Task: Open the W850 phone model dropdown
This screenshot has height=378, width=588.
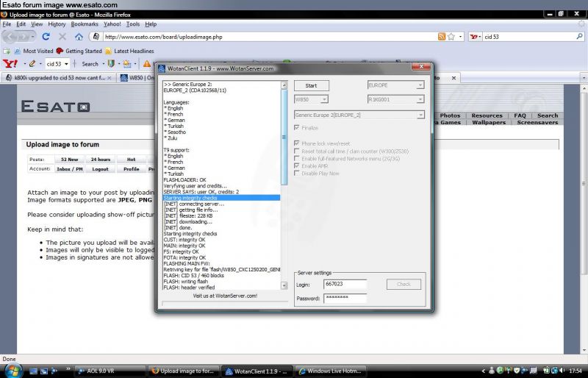Action: tap(311, 99)
